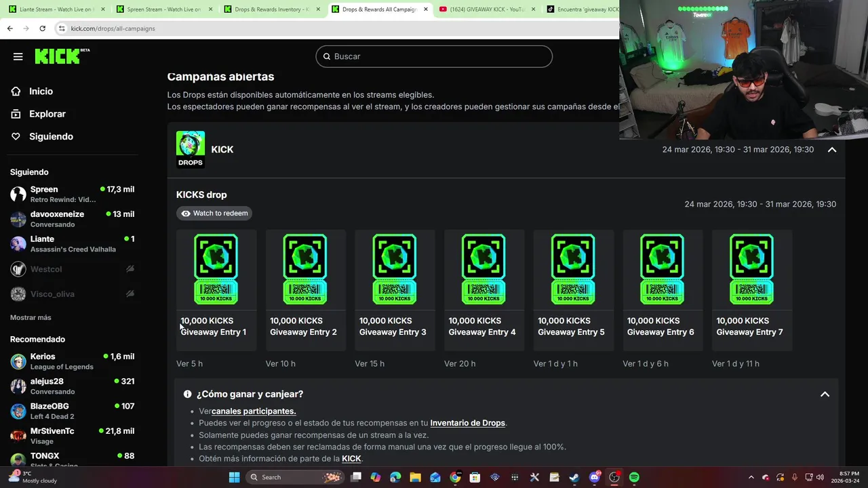Collapse the ¿Cómo ganar y canjear? section
The width and height of the screenshot is (868, 488).
tap(825, 394)
